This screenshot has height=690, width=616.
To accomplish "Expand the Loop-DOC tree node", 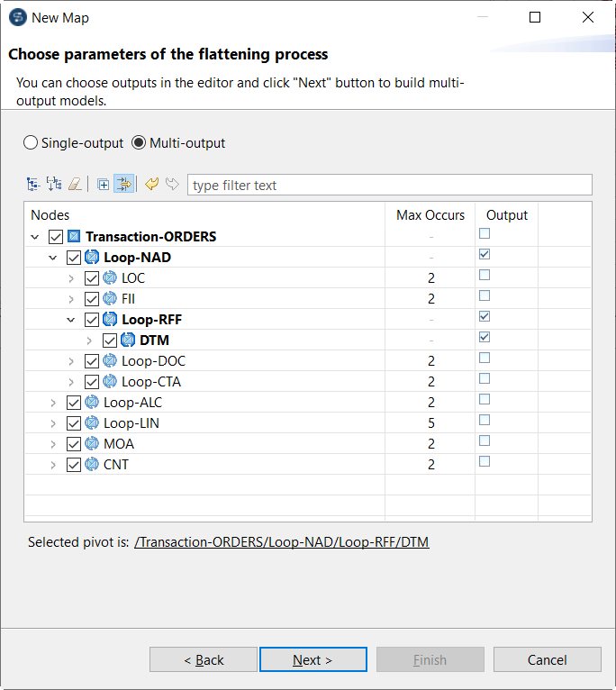I will coord(72,361).
